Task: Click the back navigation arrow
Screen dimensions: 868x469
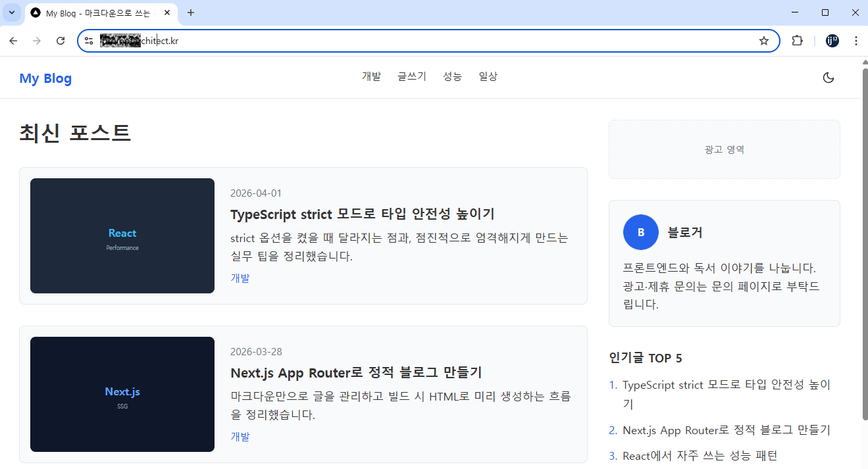Action: tap(13, 40)
